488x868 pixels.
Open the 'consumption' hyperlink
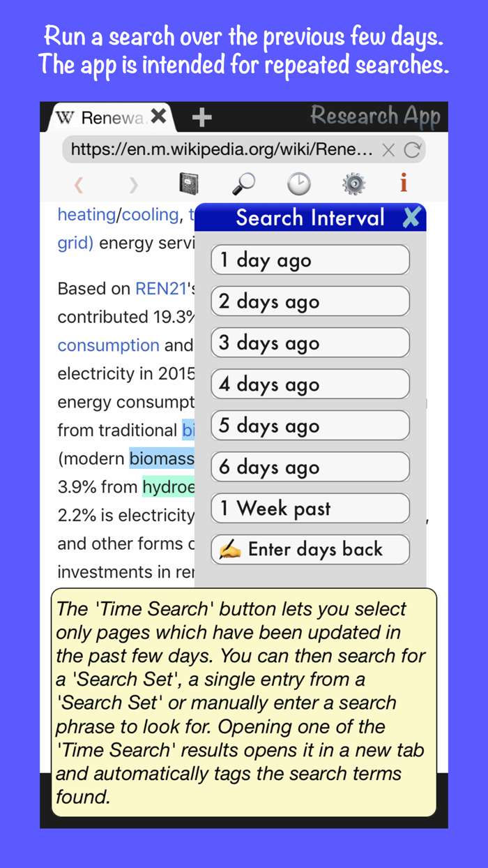(108, 345)
